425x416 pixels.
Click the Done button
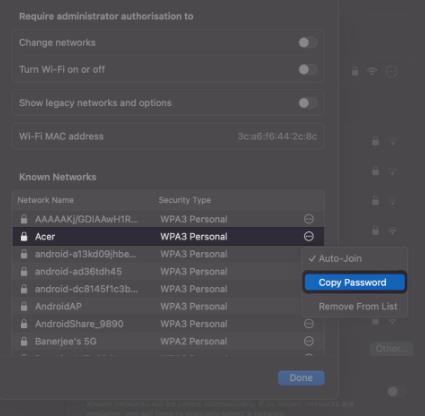pos(301,378)
